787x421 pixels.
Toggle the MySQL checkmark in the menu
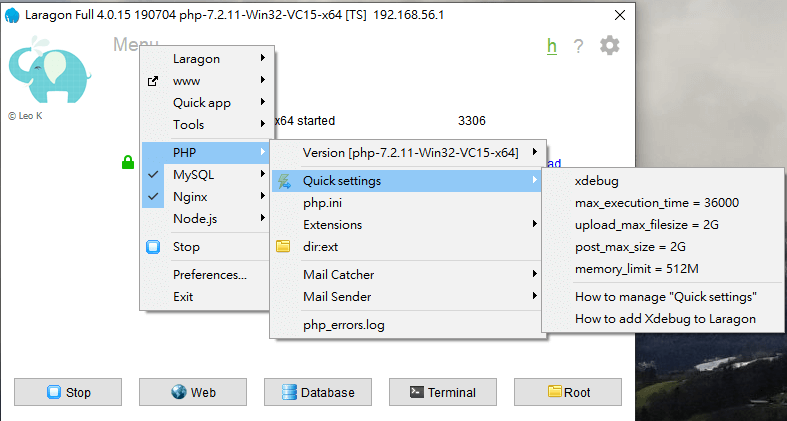(154, 175)
